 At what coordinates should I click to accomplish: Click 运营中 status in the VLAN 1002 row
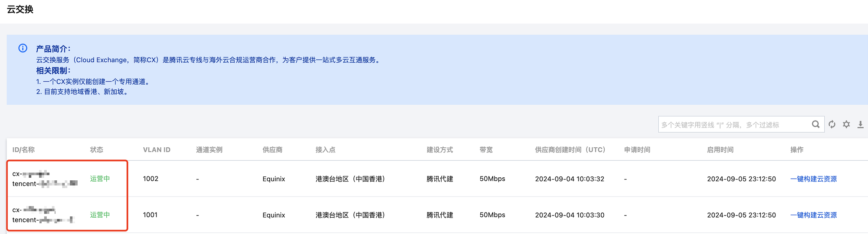(100, 179)
